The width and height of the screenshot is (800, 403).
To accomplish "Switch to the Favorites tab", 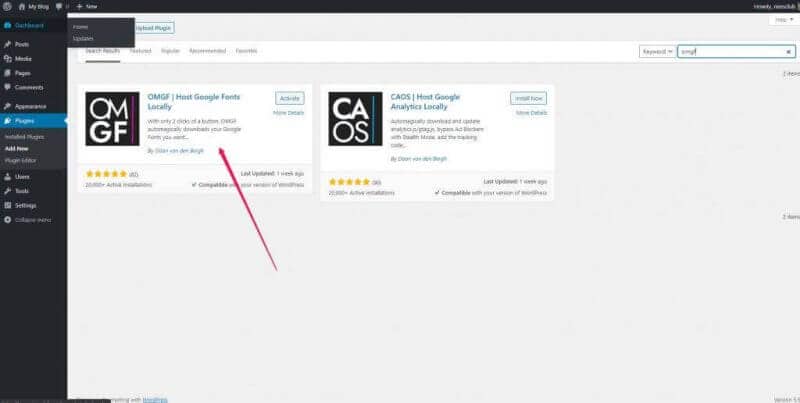I will (x=246, y=51).
